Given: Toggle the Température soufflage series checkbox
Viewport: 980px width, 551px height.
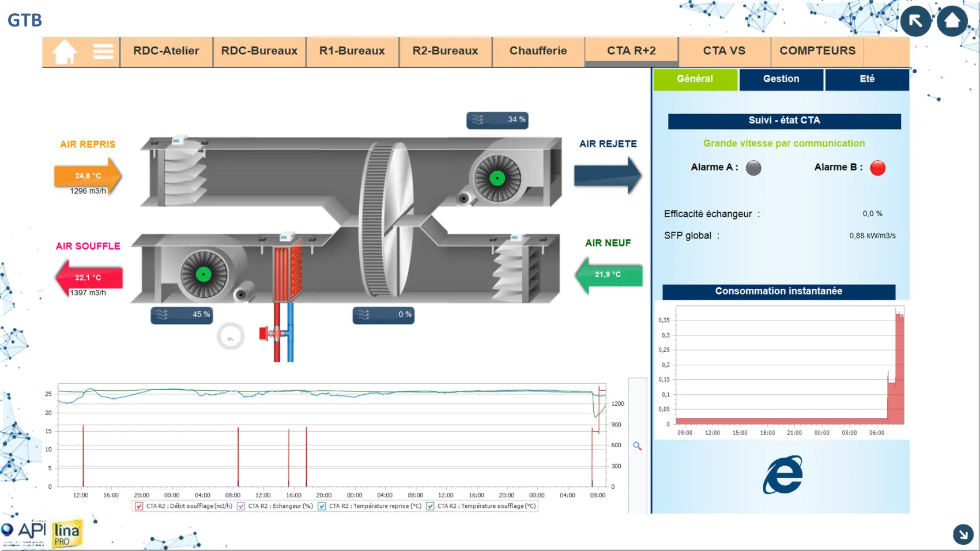Looking at the screenshot, I should point(430,507).
